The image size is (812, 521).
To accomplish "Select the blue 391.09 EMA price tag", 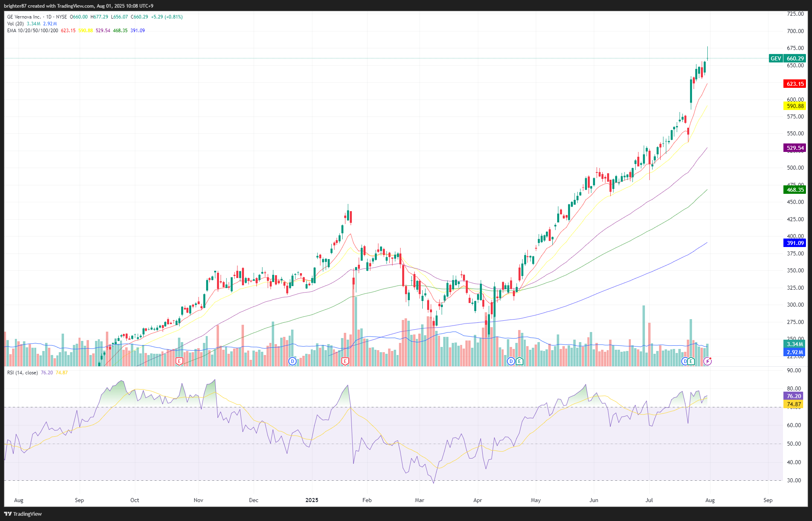I will click(795, 243).
